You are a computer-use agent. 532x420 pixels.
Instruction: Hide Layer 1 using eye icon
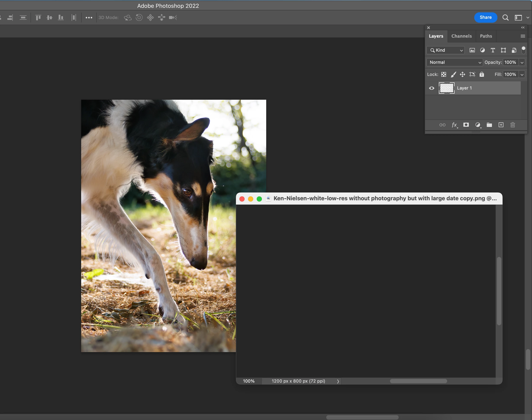tap(432, 88)
